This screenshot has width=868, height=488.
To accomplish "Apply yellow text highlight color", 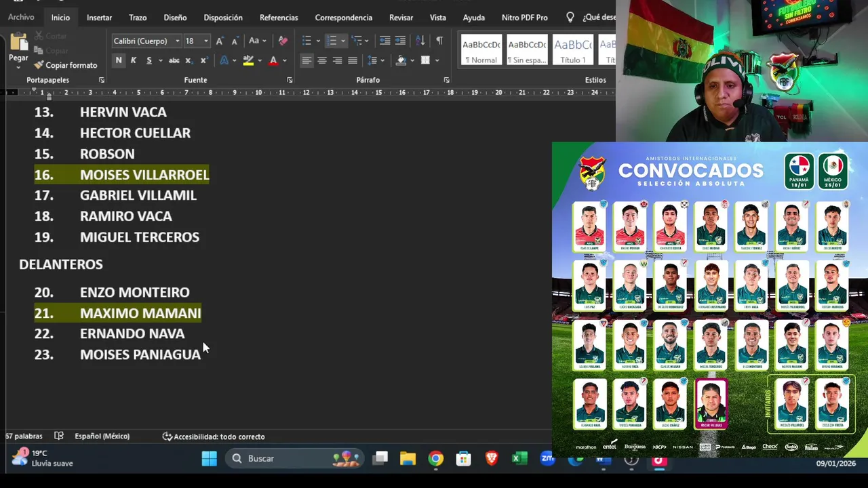I will tap(248, 60).
